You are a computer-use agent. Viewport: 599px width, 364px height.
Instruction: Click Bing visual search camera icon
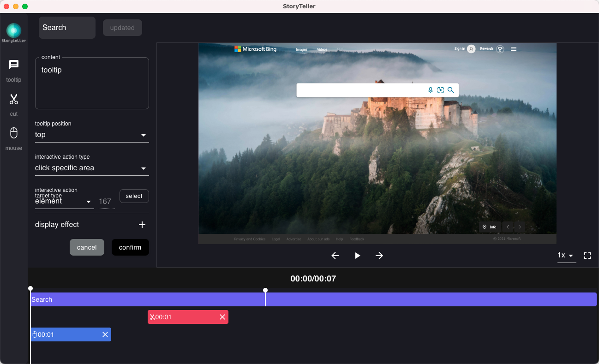click(x=441, y=90)
